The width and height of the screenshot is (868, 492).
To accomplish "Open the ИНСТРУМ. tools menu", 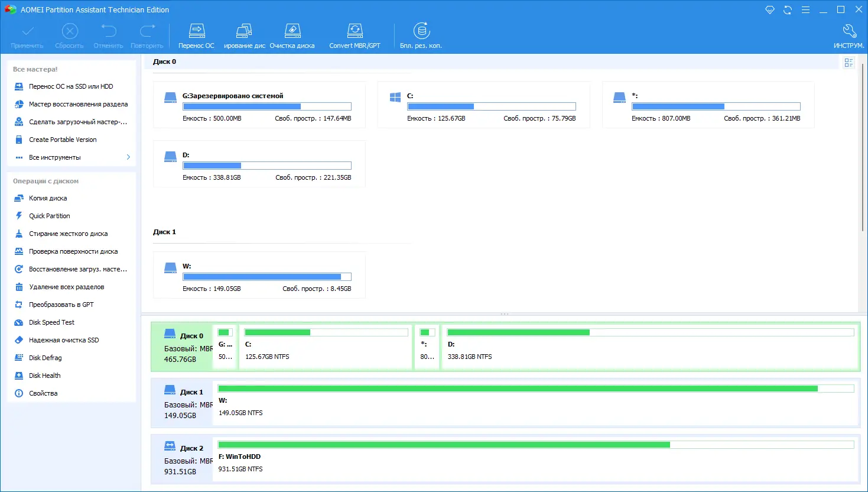I will pos(849,36).
